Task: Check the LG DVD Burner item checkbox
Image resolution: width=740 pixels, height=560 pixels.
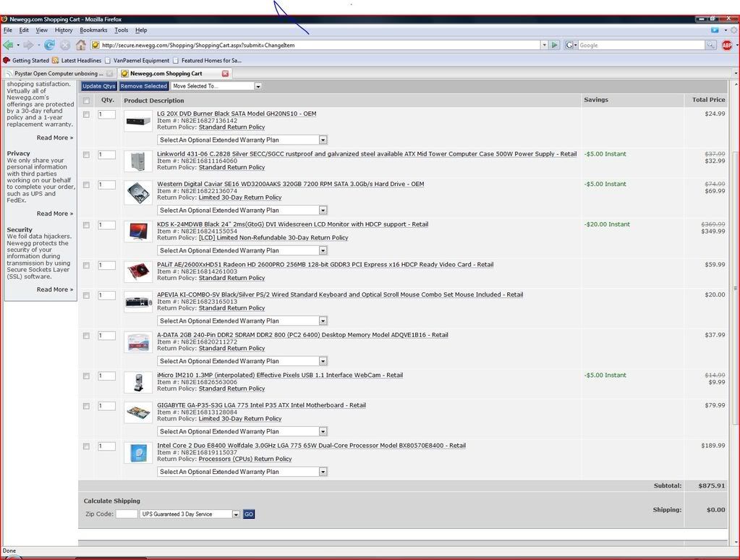Action: [x=86, y=114]
